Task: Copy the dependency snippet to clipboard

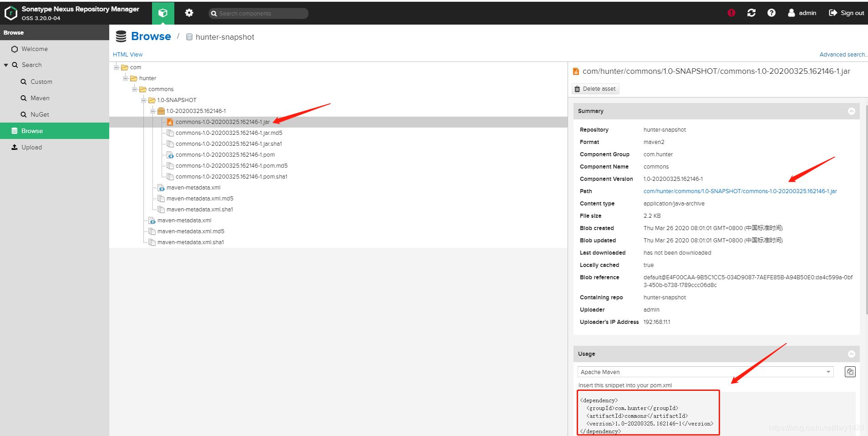Action: (850, 372)
